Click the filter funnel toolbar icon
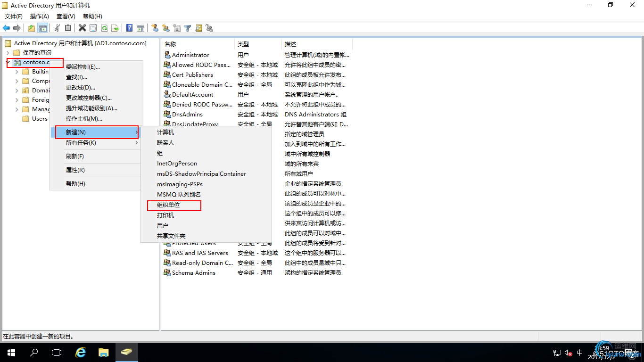This screenshot has height=362, width=644. (x=188, y=28)
